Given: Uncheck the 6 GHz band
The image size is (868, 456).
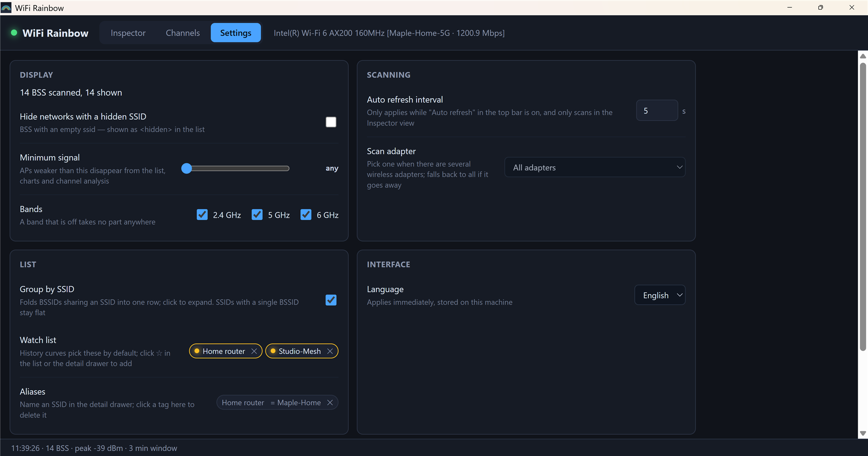Looking at the screenshot, I should click(306, 214).
